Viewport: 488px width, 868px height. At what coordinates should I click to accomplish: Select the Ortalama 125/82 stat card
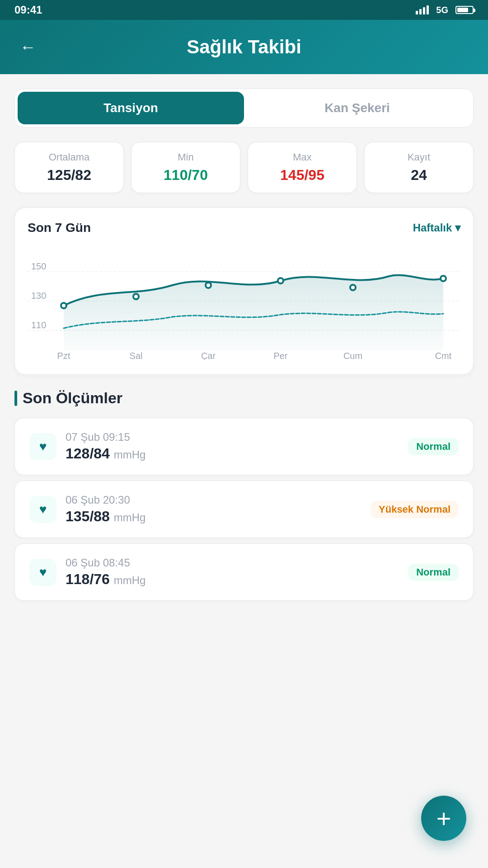click(x=69, y=168)
